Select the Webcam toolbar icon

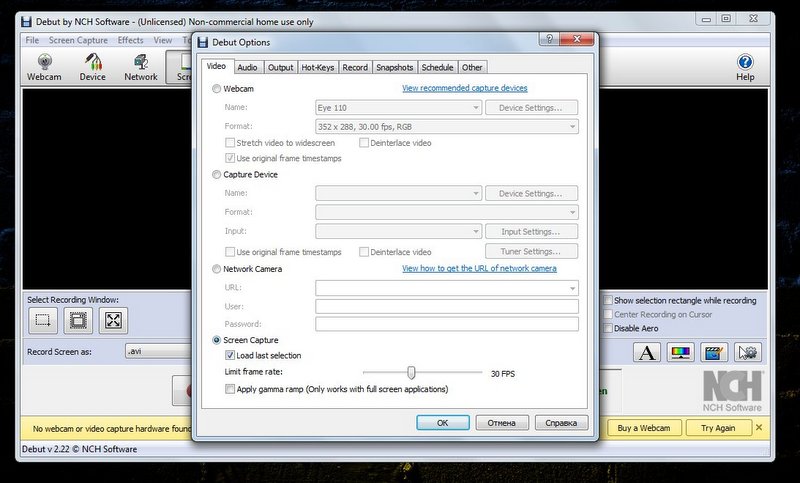[x=44, y=67]
